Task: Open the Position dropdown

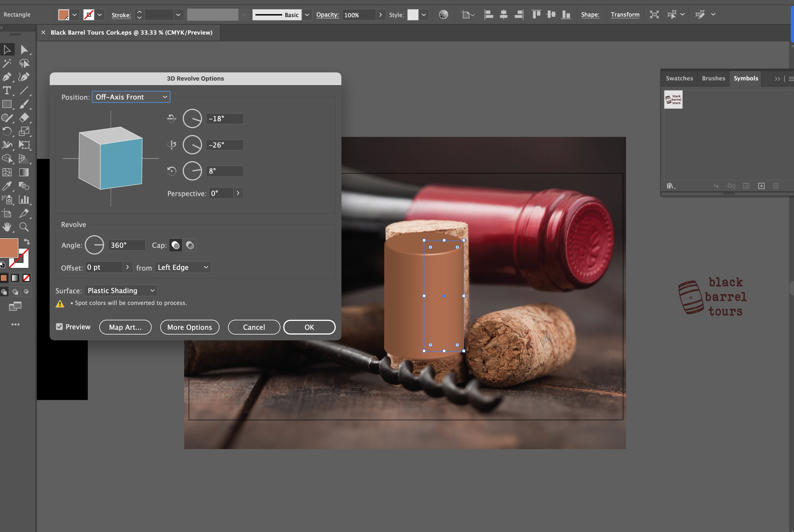Action: click(x=131, y=97)
